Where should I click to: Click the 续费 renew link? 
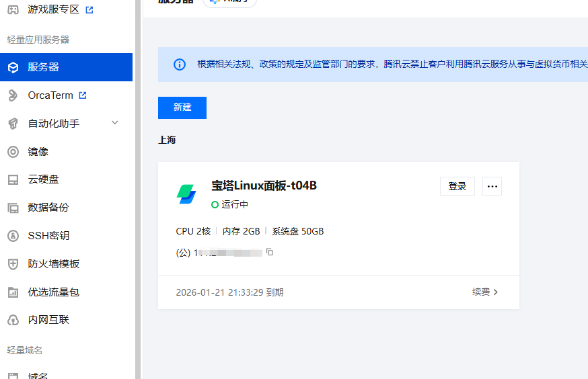coord(481,292)
